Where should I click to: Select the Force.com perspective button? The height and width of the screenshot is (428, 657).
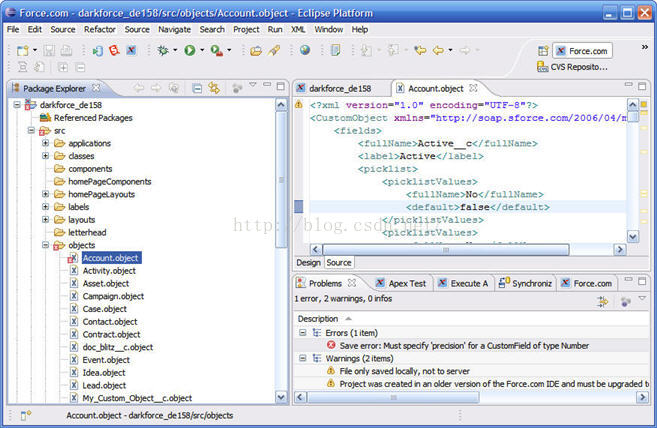coord(582,51)
